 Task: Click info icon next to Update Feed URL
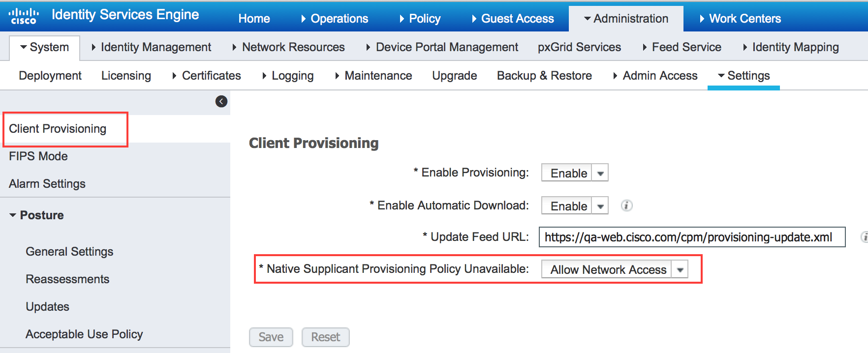tap(864, 237)
